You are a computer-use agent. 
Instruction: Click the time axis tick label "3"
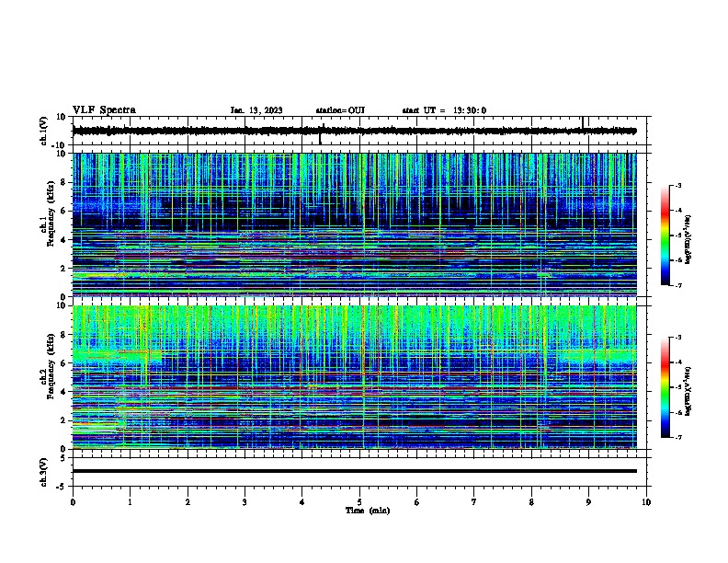coord(245,502)
